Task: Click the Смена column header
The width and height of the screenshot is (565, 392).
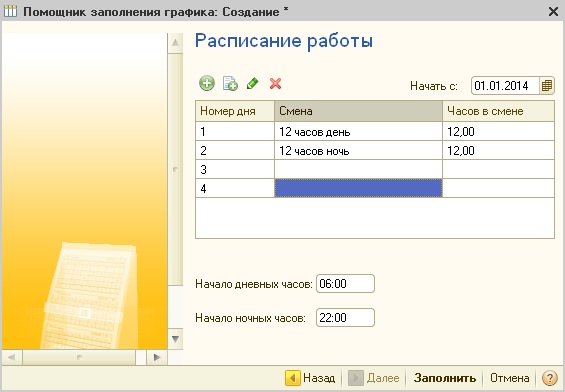Action: click(358, 111)
